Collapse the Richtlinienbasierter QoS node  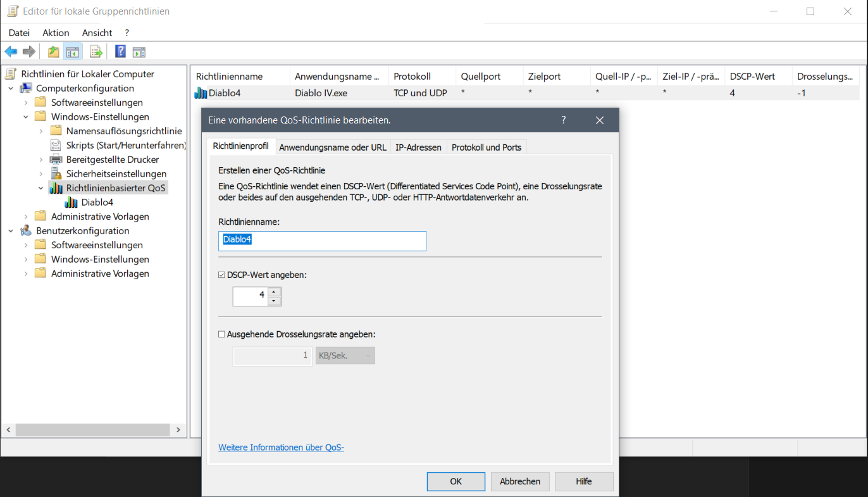tap(41, 188)
